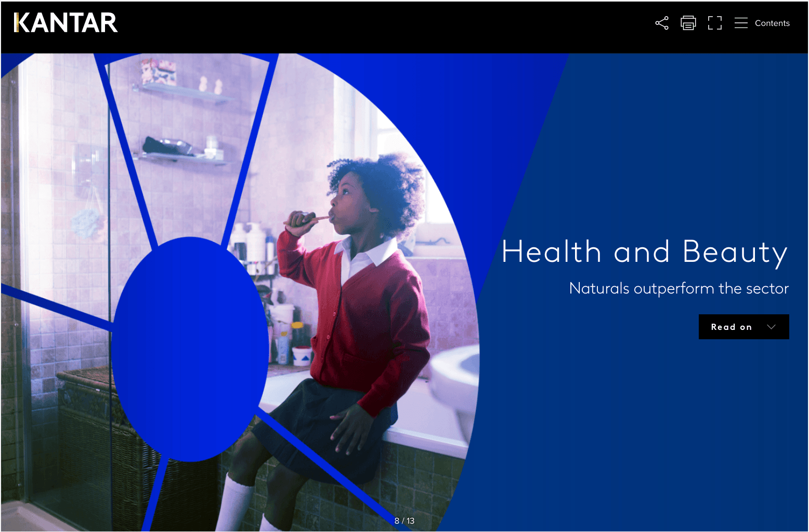
Task: Click the 8 / 13 page indicator
Action: coord(404,521)
